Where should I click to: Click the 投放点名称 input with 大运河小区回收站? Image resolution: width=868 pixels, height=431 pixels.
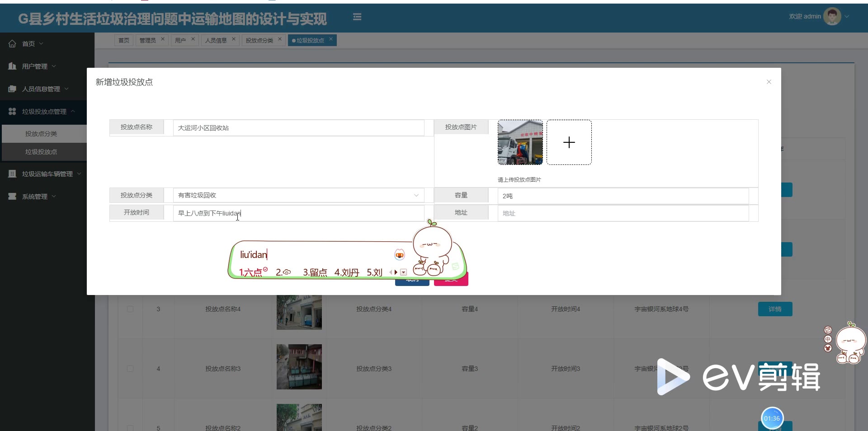click(298, 128)
